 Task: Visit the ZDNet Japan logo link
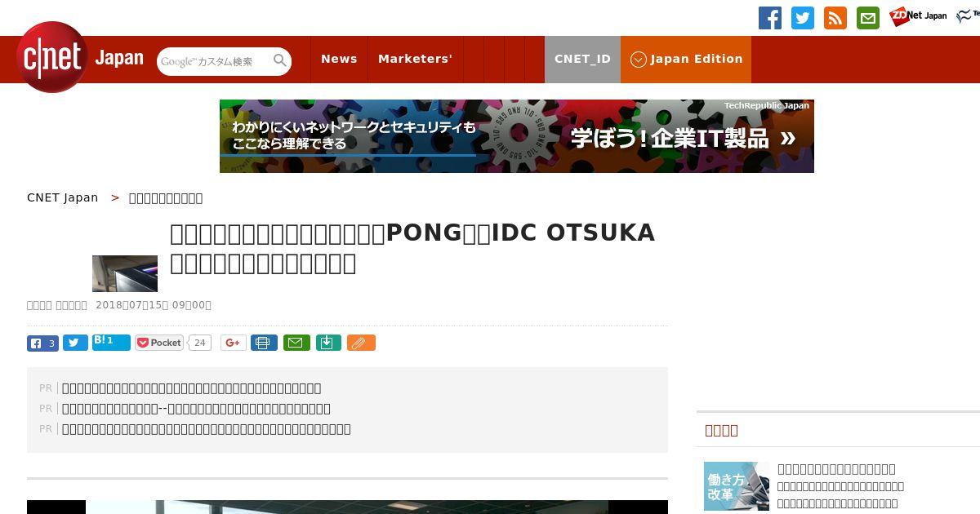[918, 16]
